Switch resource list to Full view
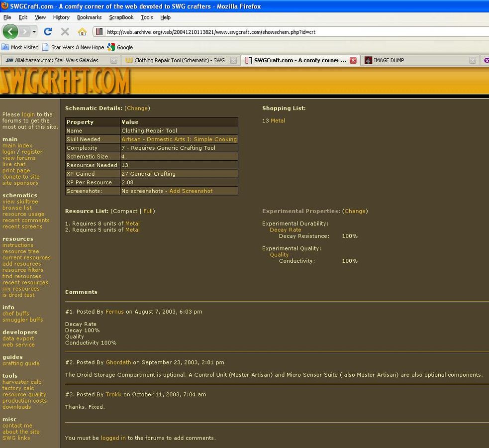The width and height of the screenshot is (489, 448). 148,211
